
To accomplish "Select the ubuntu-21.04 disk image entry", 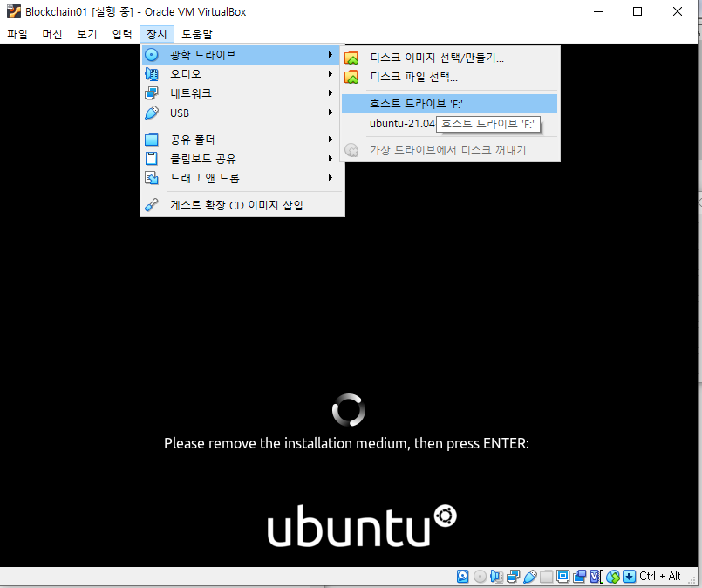I will (402, 124).
